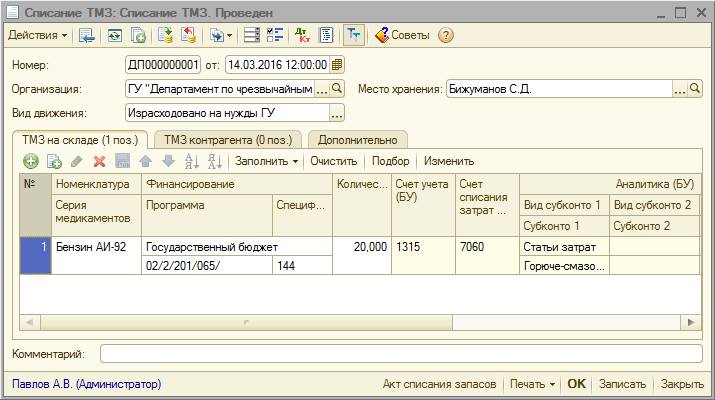Open the calendar picker next to date
The height and width of the screenshot is (400, 715).
[337, 65]
